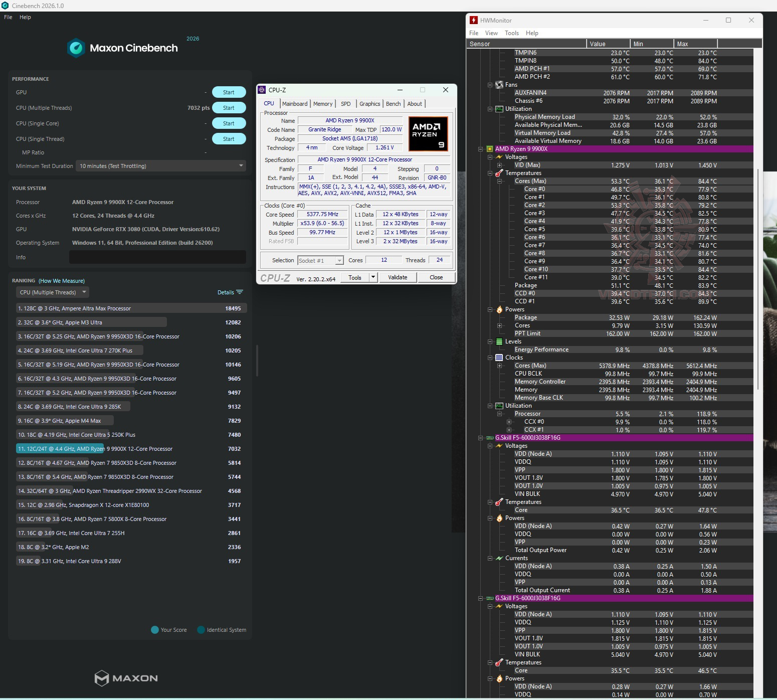Click Voltages icon above VID (Max)
This screenshot has width=777, height=700.
tap(499, 157)
